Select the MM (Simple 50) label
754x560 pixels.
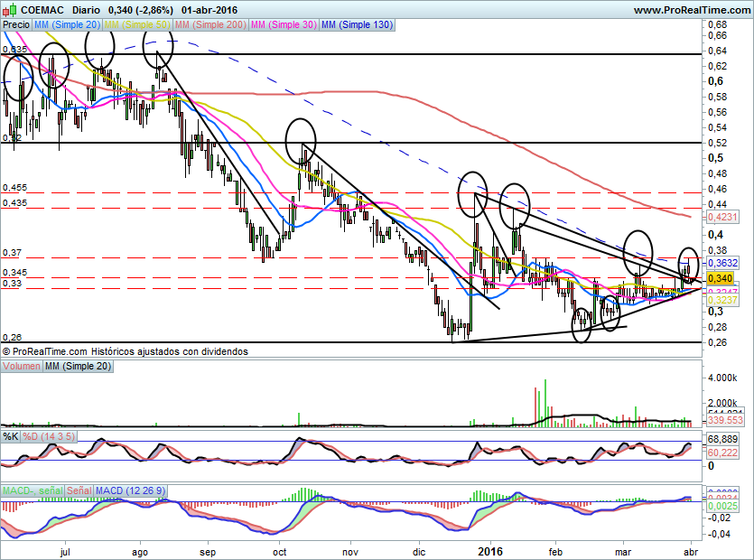[137, 24]
